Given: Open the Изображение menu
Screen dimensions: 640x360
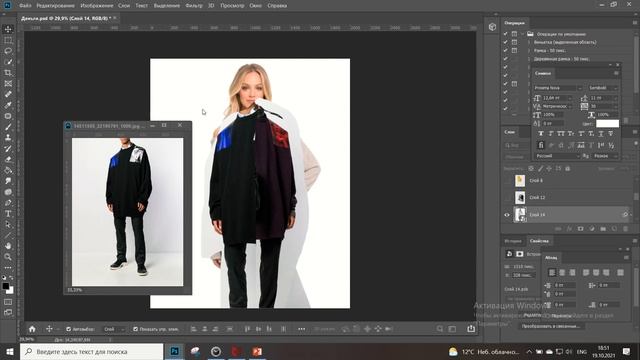Looking at the screenshot, I should point(97,6).
